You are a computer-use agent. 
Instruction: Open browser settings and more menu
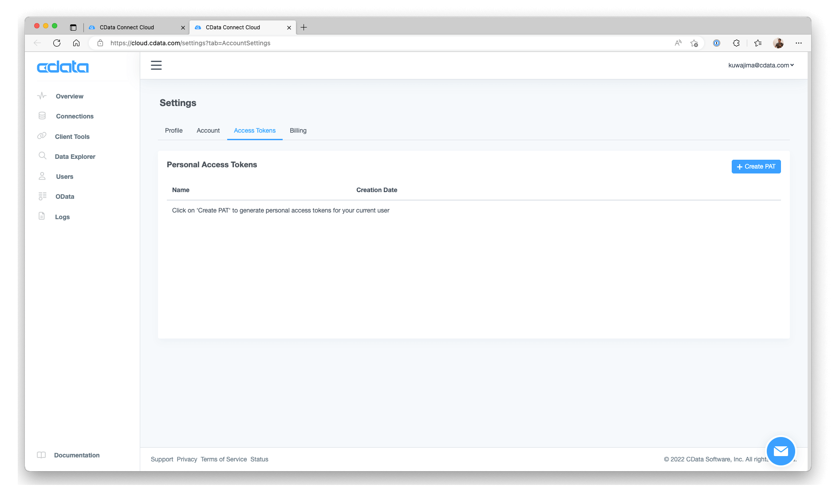799,43
